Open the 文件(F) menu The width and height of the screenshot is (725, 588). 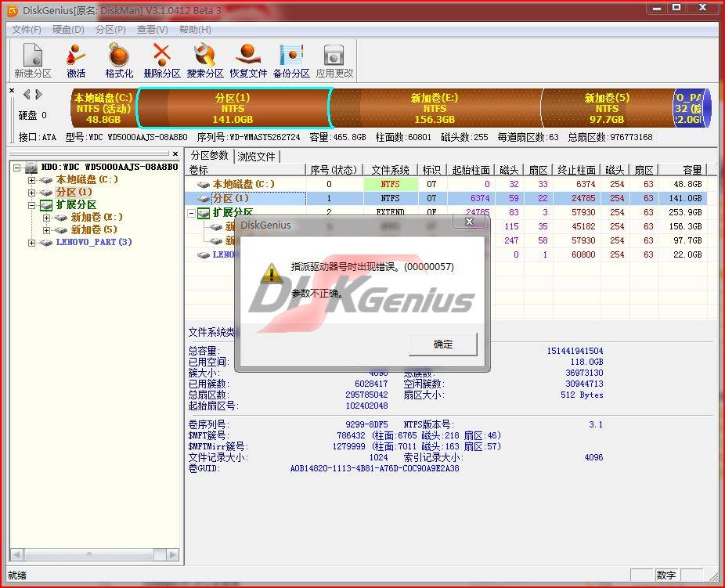coord(27,30)
